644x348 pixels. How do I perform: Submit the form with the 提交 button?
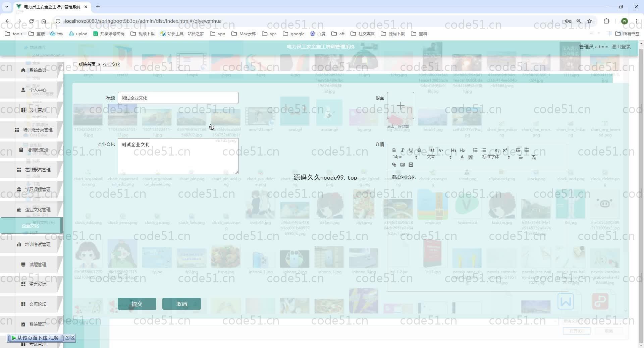click(x=137, y=304)
